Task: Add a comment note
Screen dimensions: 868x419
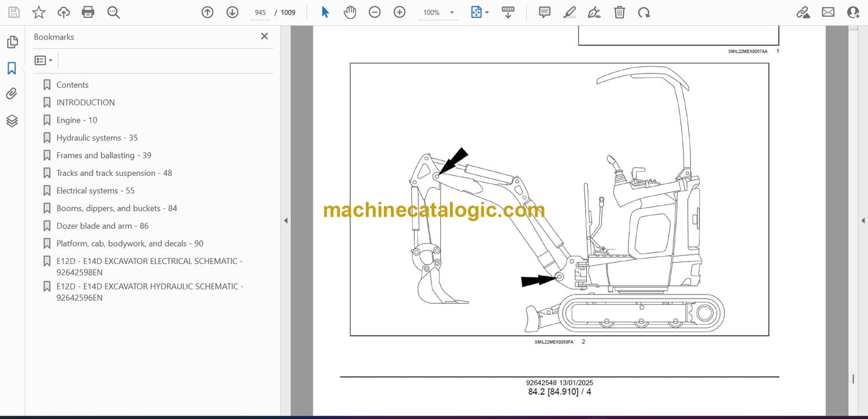Action: click(x=544, y=12)
